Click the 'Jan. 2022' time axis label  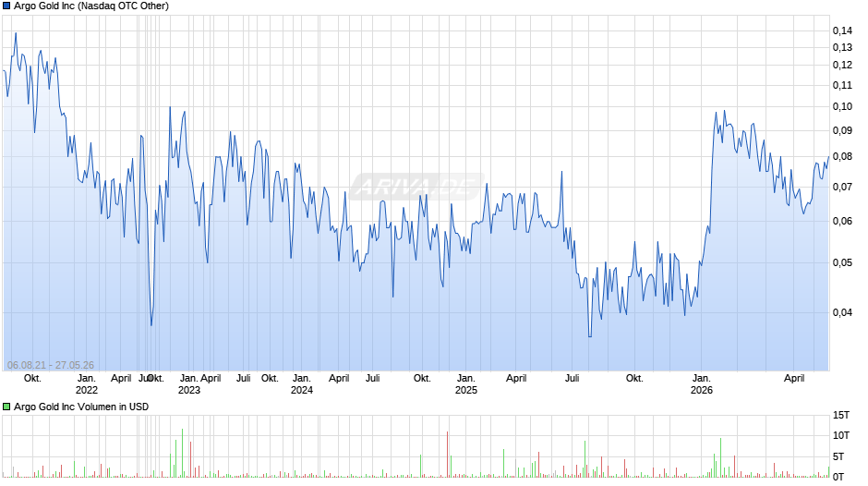[87, 384]
